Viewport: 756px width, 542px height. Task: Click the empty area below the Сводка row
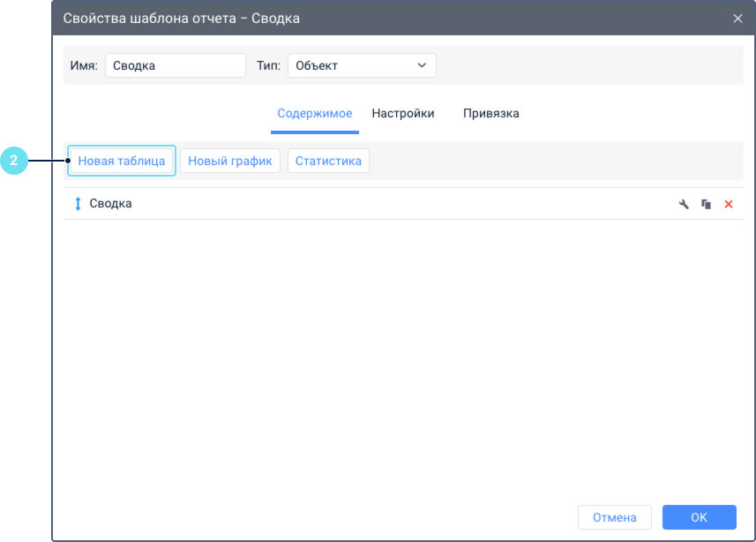pos(402,353)
